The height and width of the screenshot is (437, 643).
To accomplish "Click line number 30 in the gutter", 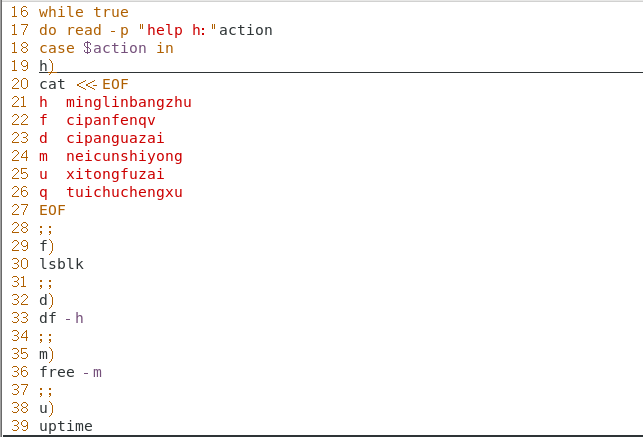I will pos(19,264).
